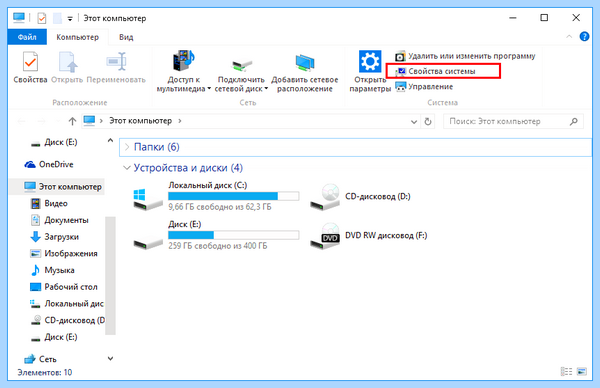
Task: Click the search magnifier icon
Action: (574, 121)
